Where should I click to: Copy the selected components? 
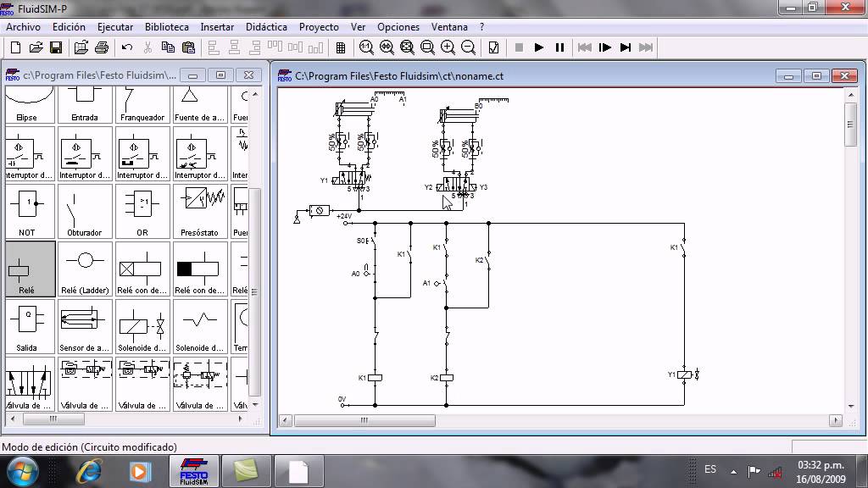(x=169, y=47)
